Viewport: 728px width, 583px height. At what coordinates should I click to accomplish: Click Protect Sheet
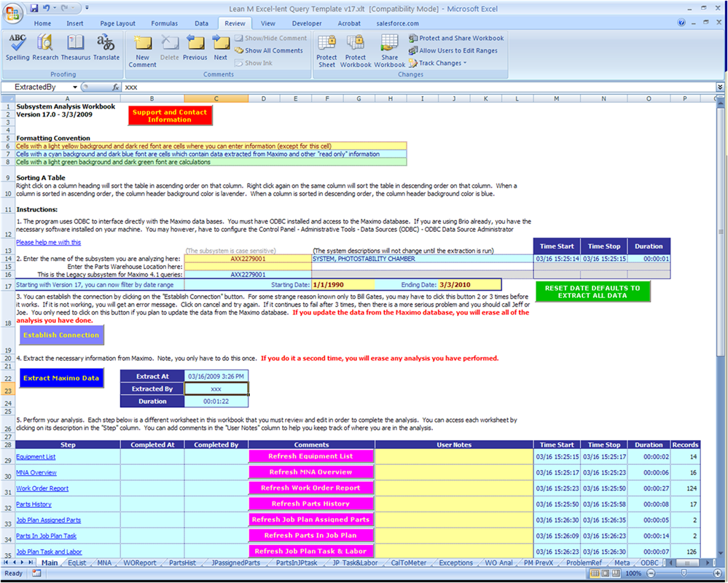coord(327,51)
